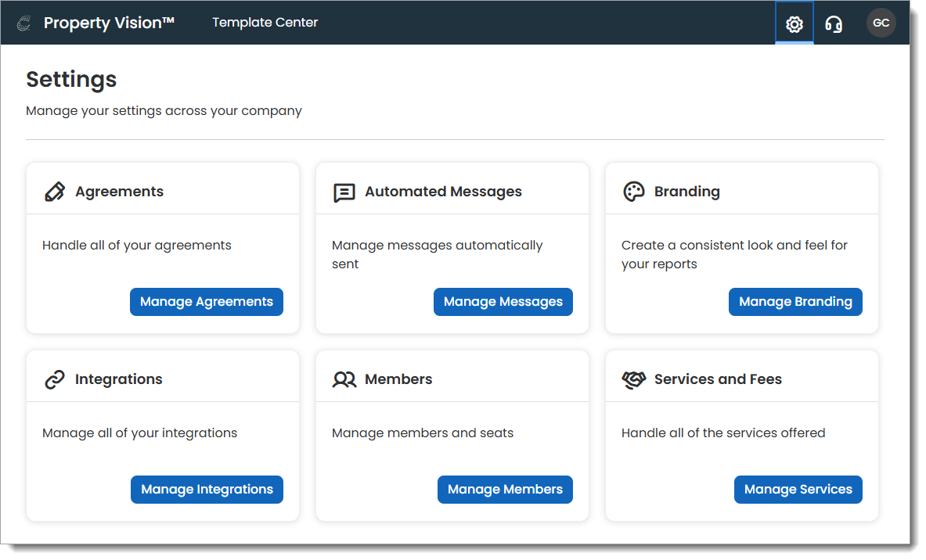Click the Branding palette icon
The width and height of the screenshot is (926, 560).
tap(633, 192)
